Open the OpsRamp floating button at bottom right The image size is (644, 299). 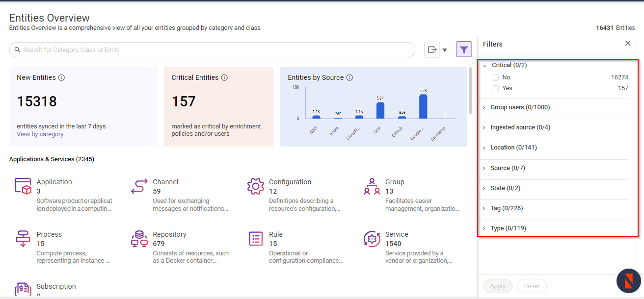tap(629, 281)
